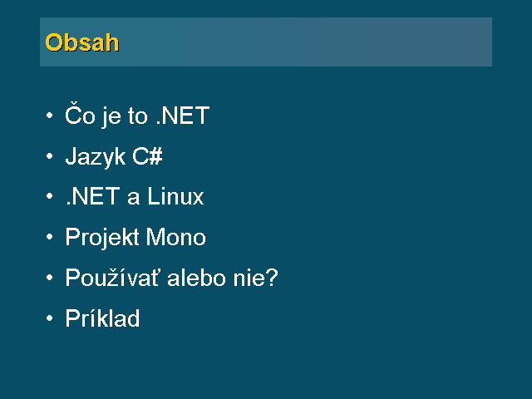The image size is (532, 399).
Task: Click the 'C#' text in the second bullet
Action: (x=147, y=156)
